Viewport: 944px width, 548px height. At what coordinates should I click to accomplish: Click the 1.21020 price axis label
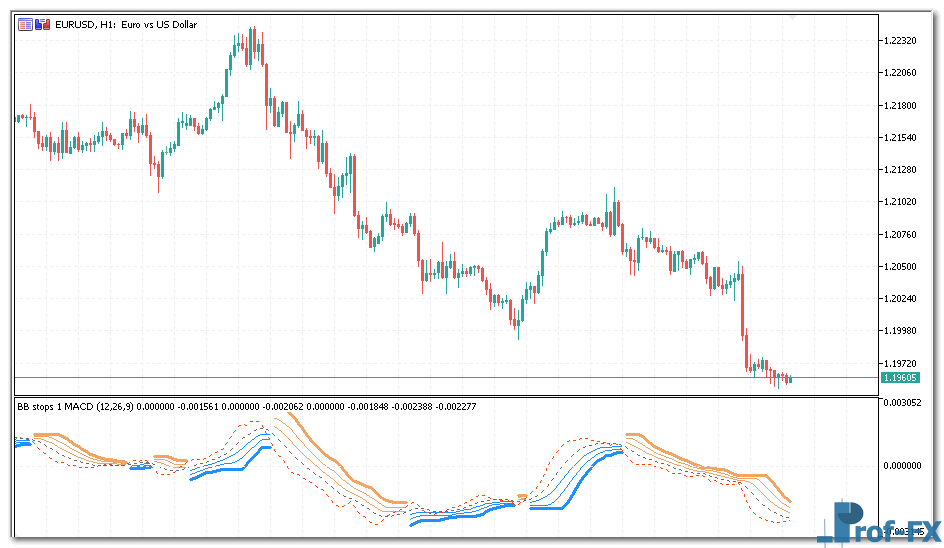(902, 202)
